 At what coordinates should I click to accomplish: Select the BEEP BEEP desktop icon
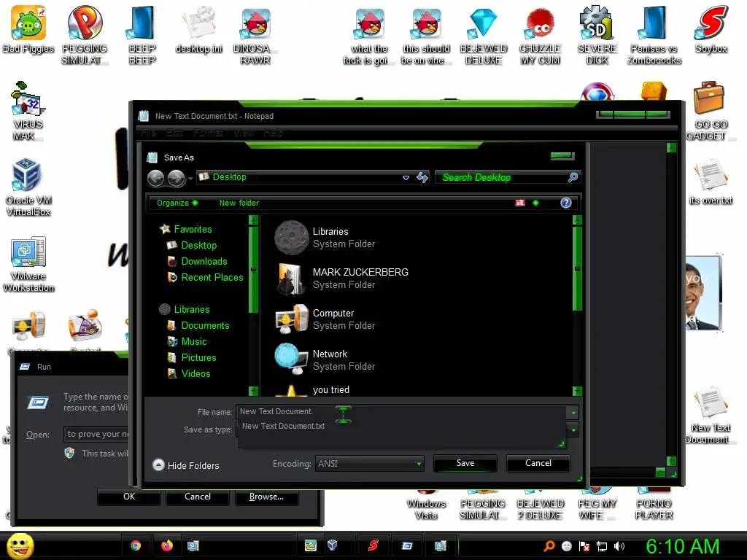pyautogui.click(x=142, y=34)
